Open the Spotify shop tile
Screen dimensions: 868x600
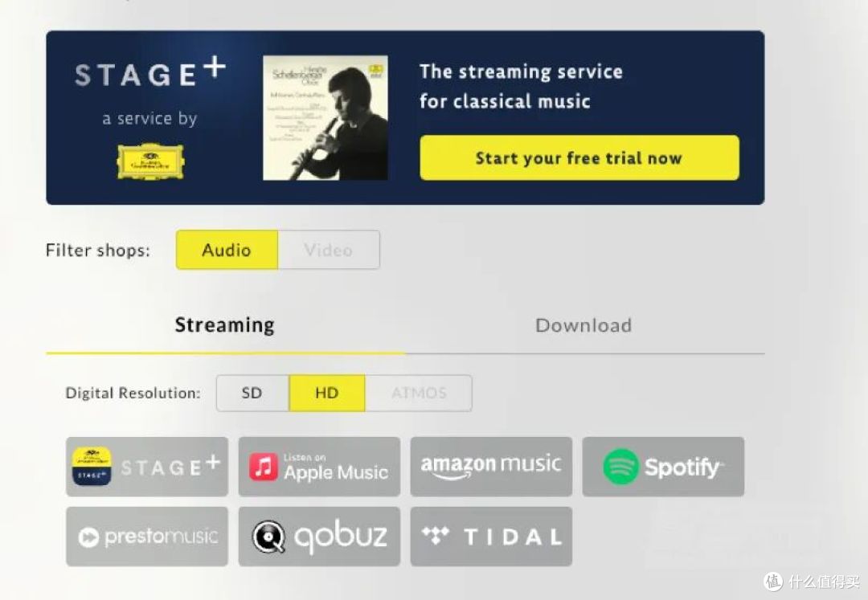pos(663,467)
